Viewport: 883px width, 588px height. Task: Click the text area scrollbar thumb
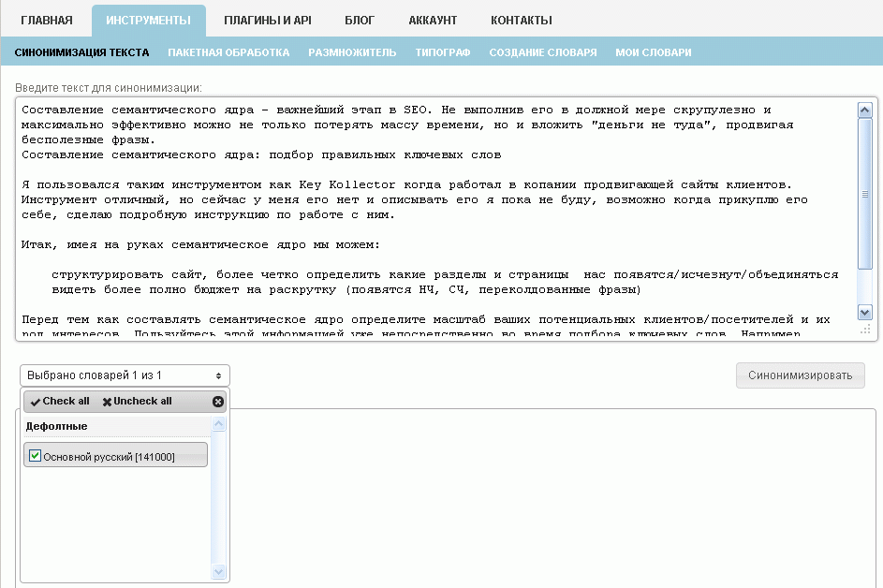(865, 194)
